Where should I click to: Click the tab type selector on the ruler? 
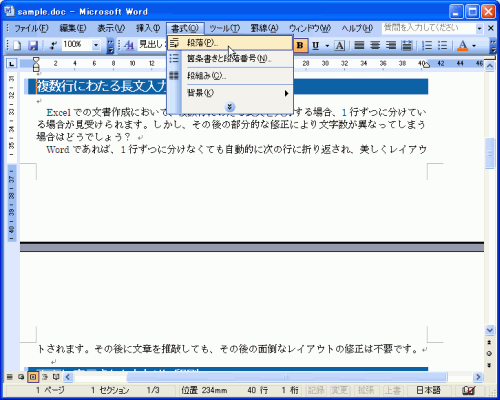click(11, 63)
